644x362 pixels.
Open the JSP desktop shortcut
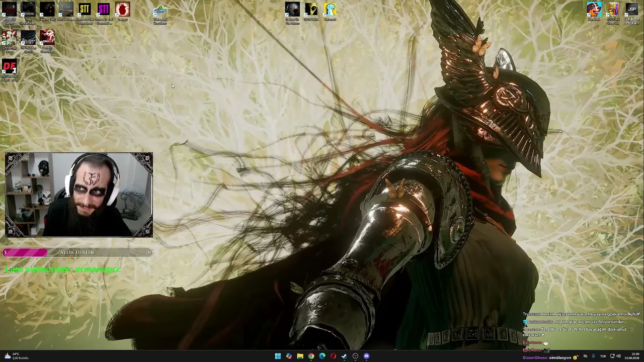tap(632, 13)
